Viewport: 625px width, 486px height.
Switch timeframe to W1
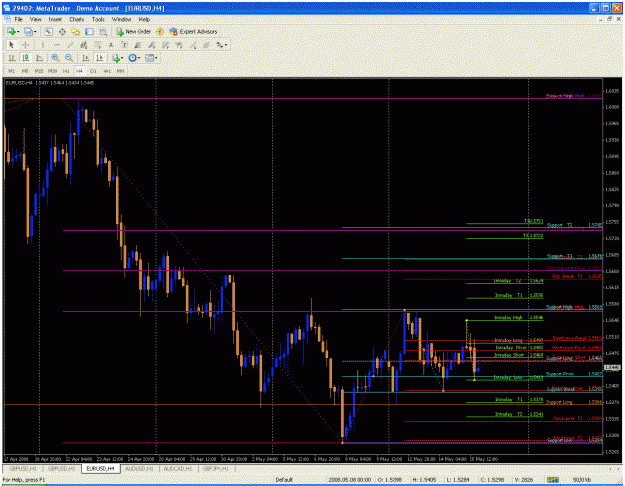coord(107,71)
